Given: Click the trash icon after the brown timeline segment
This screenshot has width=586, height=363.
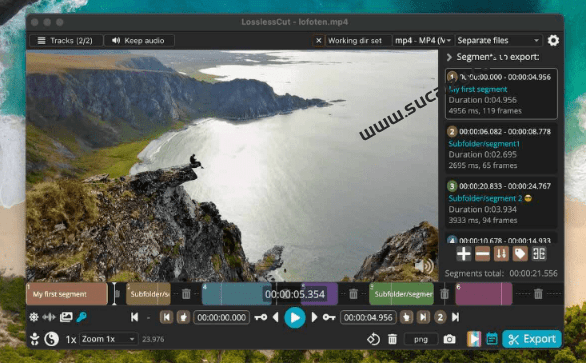Looking at the screenshot, I should point(186,294).
